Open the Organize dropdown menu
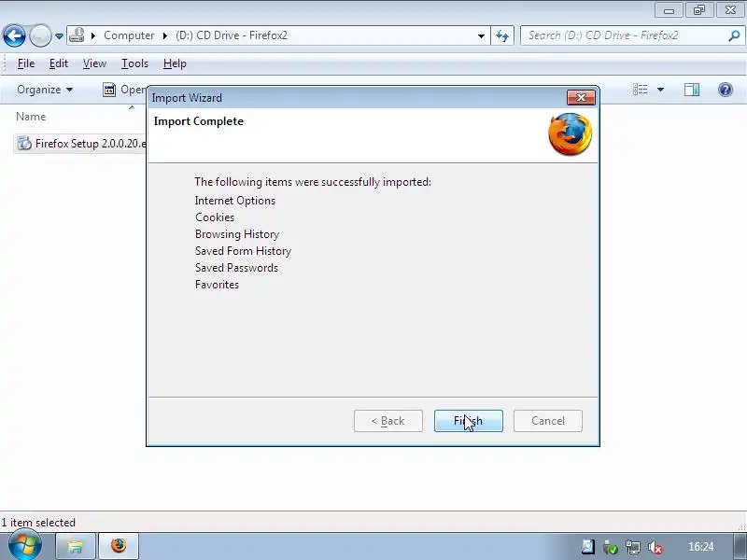The image size is (747, 560). (x=45, y=90)
